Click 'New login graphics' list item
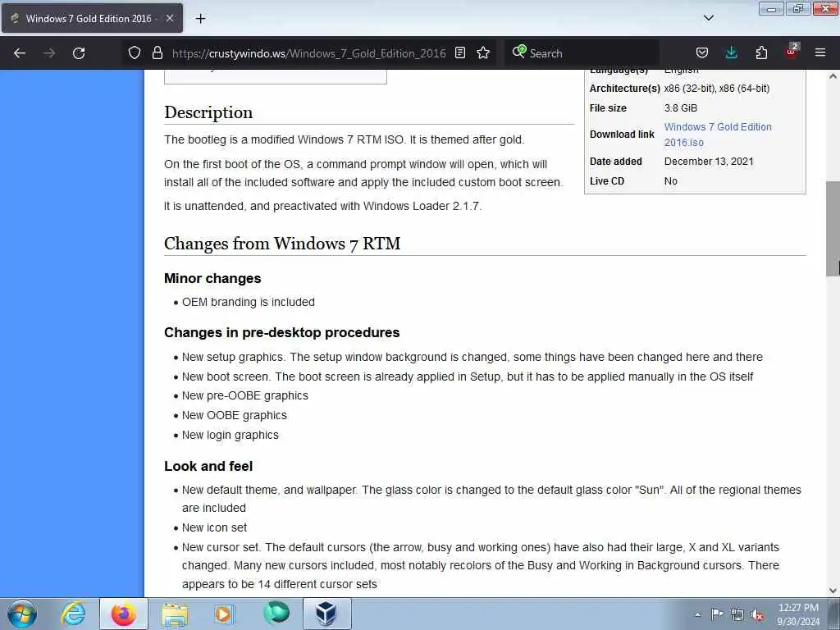Viewport: 840px width, 630px height. coord(231,436)
